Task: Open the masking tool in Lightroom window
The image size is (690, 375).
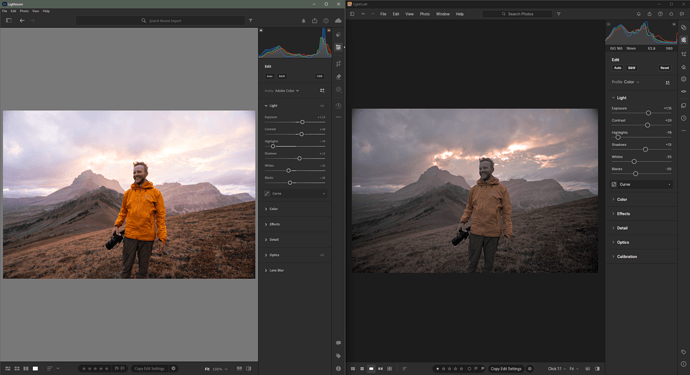Action: point(338,89)
